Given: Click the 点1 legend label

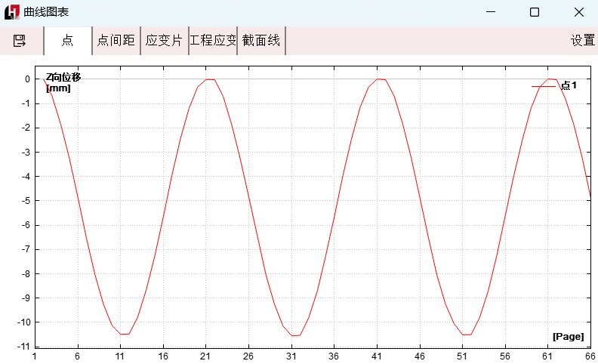Looking at the screenshot, I should 569,86.
